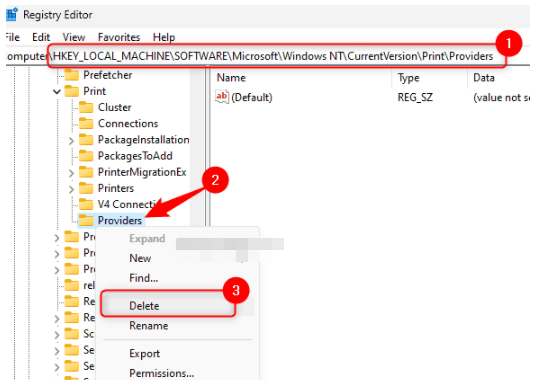Click the (value not set) data cell
Viewport: 537px width, 380px height.
pos(501,98)
